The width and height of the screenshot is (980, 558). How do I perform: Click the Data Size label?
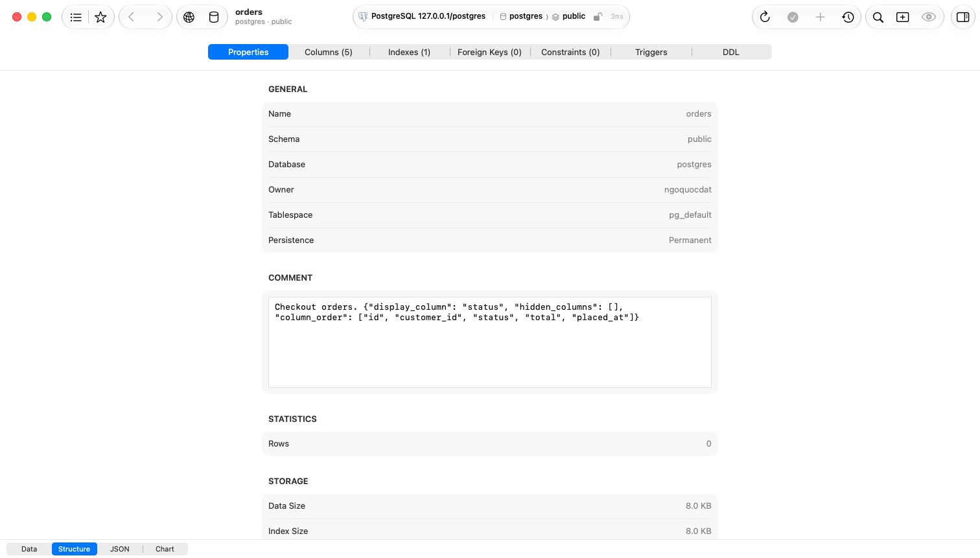point(286,506)
